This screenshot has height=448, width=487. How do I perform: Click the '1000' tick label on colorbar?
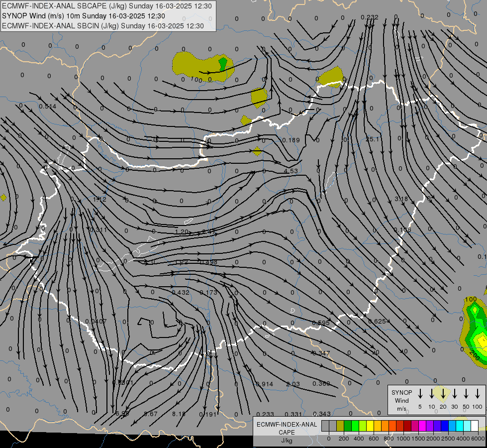tap(403, 439)
